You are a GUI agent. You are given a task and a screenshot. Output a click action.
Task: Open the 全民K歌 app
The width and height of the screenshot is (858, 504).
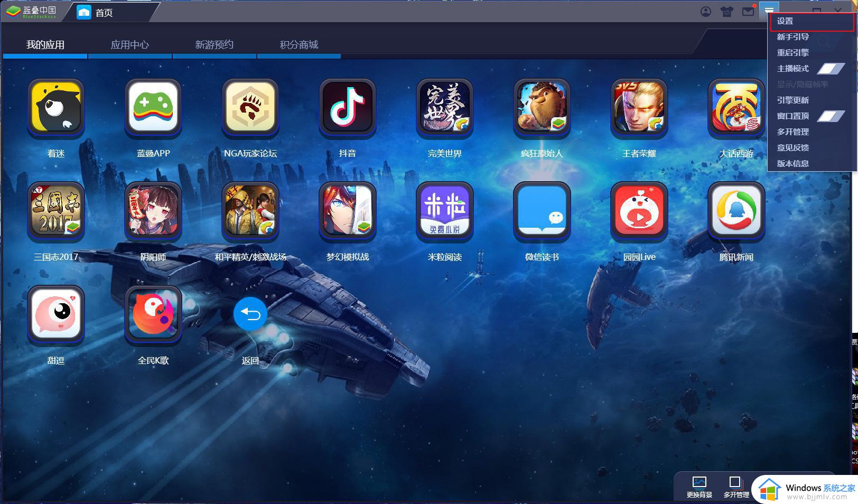pos(153,314)
